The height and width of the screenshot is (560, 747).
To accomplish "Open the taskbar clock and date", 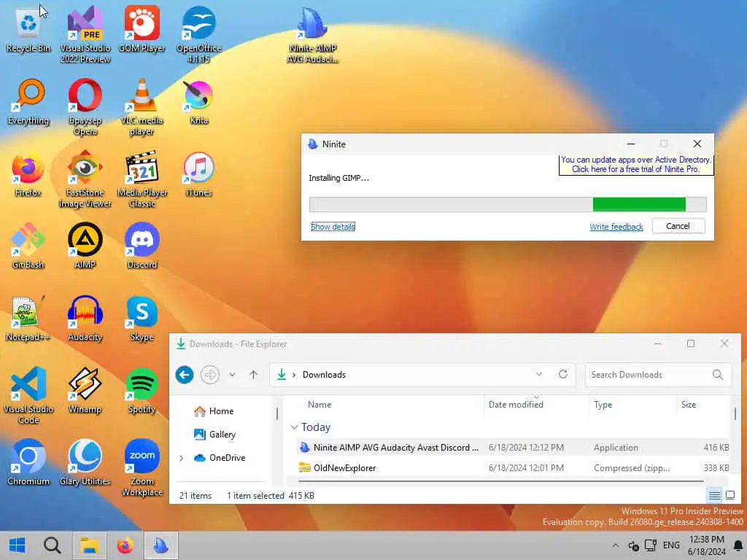I will coord(706,545).
